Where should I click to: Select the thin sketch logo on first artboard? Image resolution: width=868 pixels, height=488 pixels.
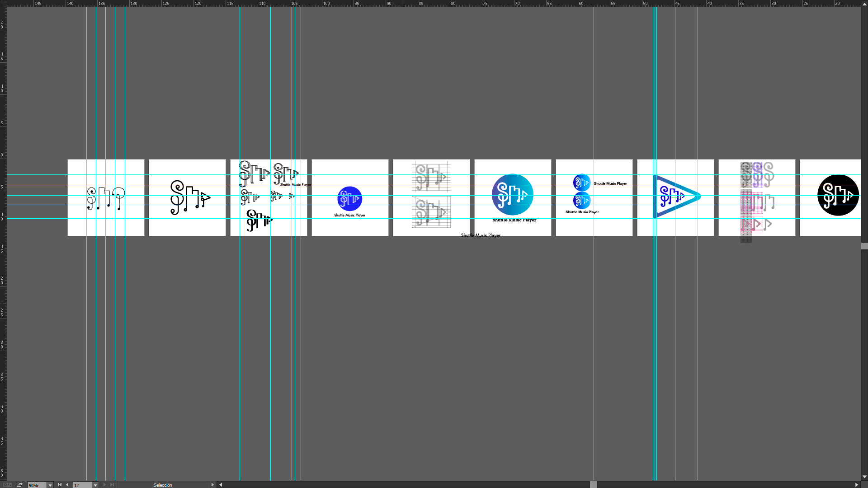tap(106, 199)
